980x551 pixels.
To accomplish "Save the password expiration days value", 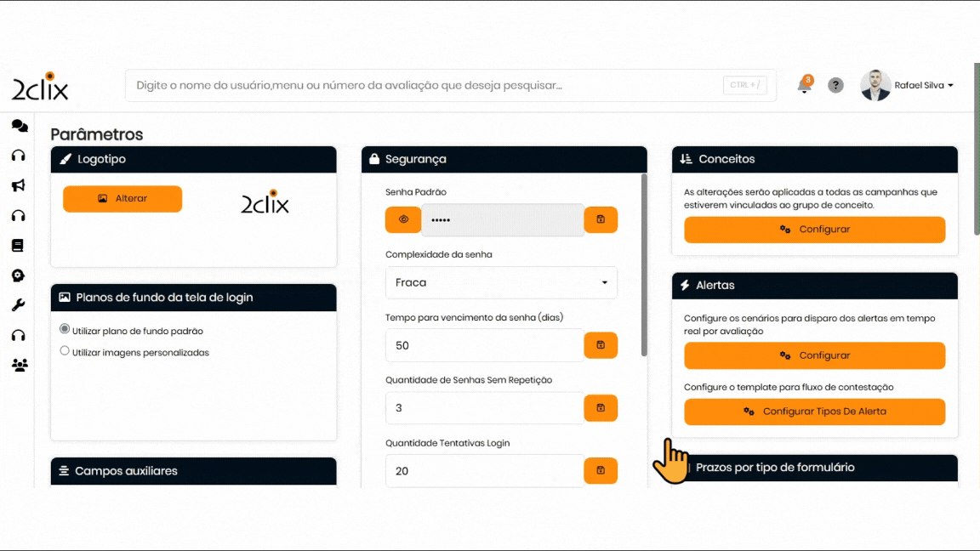I will click(x=601, y=345).
